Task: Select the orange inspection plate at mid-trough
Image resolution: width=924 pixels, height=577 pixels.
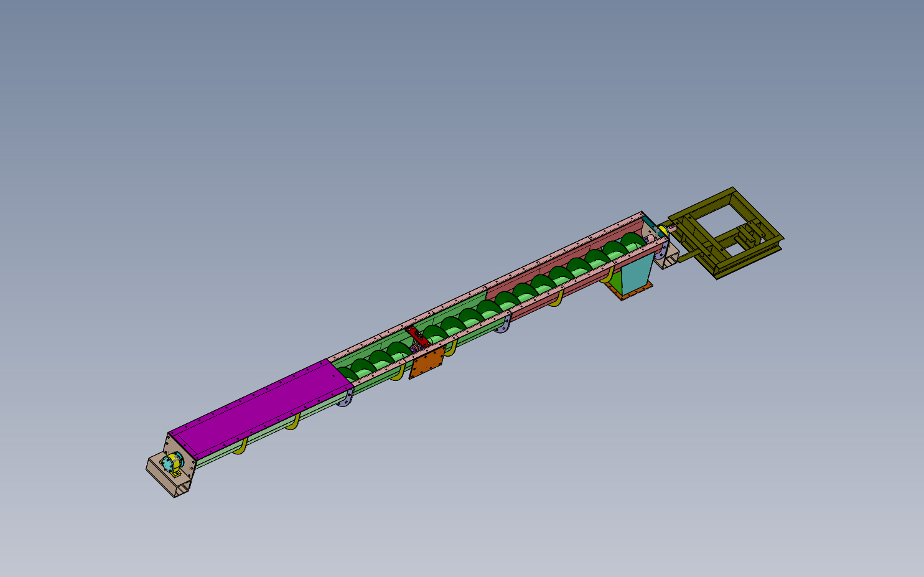Action: 427,363
